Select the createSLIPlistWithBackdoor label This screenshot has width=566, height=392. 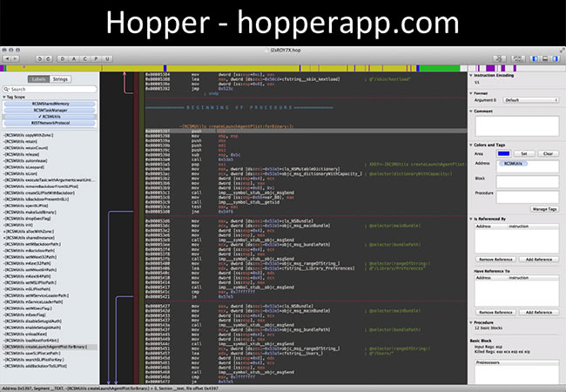pos(39,193)
